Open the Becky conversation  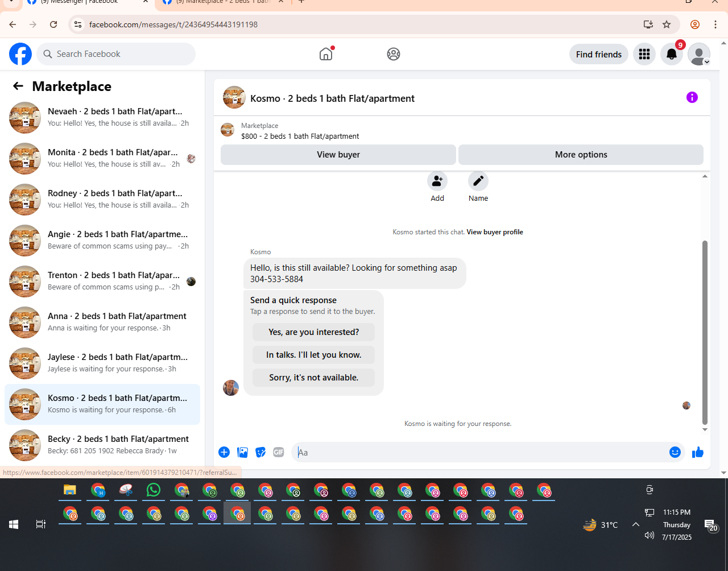102,445
